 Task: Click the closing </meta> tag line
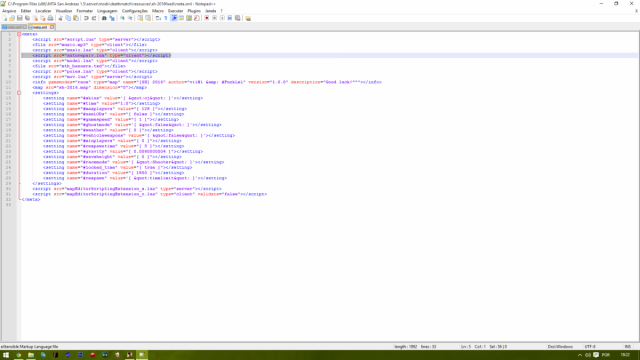(31, 199)
